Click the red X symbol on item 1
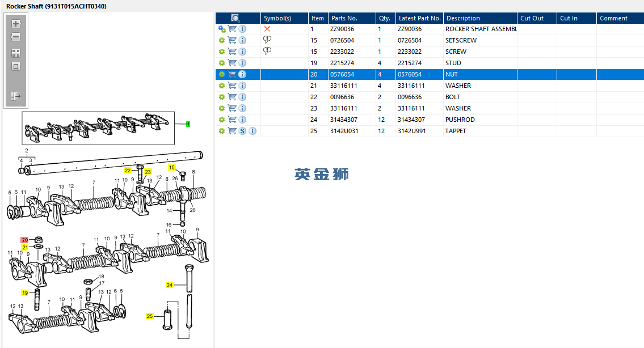Image resolution: width=644 pixels, height=348 pixels. [267, 29]
